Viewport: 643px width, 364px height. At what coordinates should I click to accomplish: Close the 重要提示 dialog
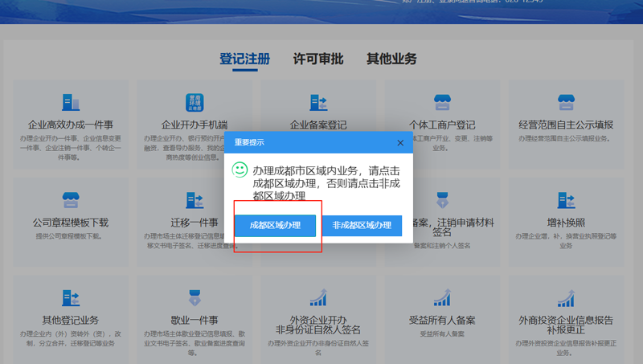(400, 143)
